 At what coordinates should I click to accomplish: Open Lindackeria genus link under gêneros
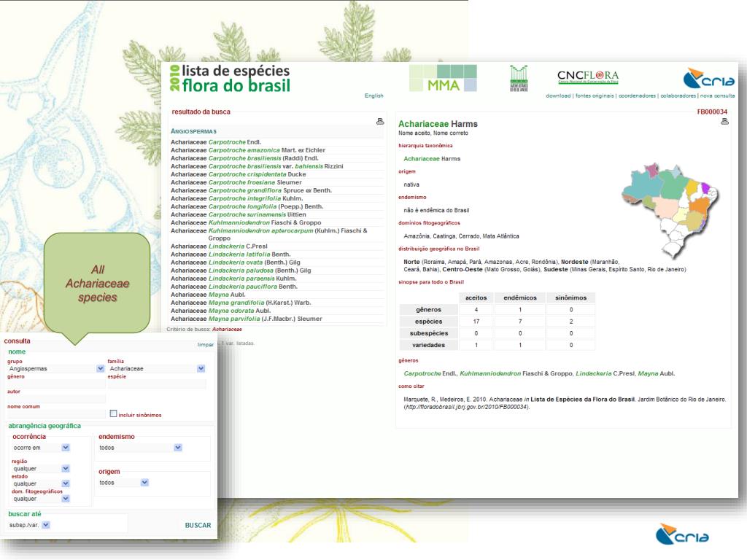[x=594, y=373]
